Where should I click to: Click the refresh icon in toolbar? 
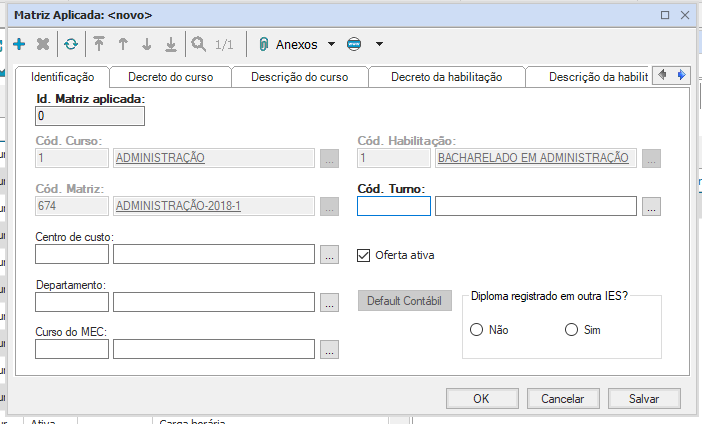click(x=71, y=44)
